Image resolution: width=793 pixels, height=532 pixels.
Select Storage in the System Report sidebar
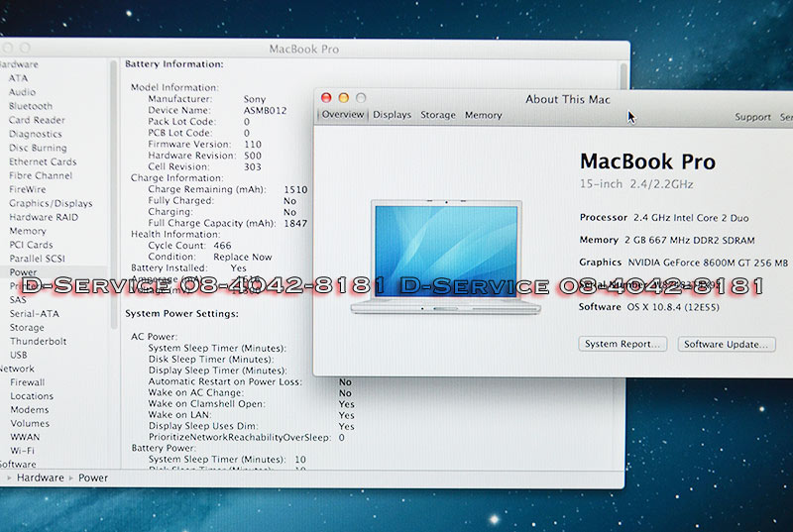27,327
